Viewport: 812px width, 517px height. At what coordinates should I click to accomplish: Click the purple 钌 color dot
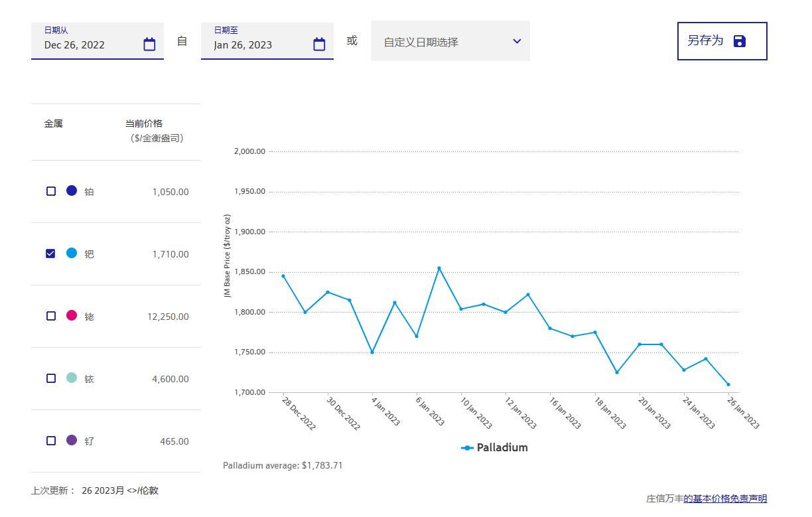coord(72,441)
